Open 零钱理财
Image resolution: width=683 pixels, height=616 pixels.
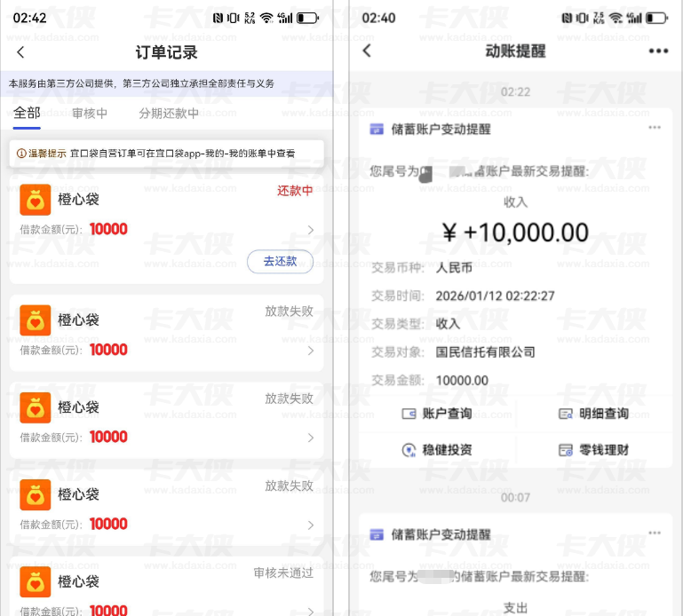[593, 450]
